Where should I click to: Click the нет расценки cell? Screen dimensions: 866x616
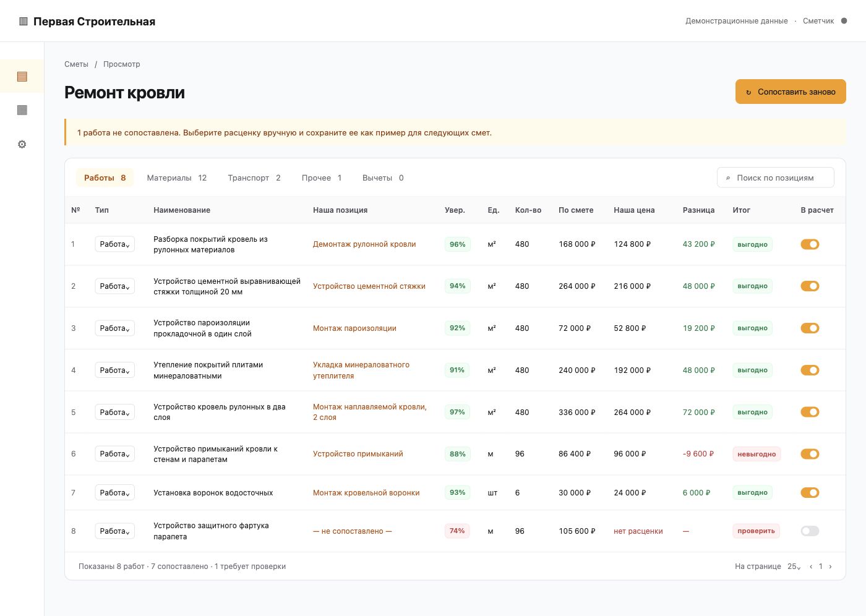tap(638, 531)
